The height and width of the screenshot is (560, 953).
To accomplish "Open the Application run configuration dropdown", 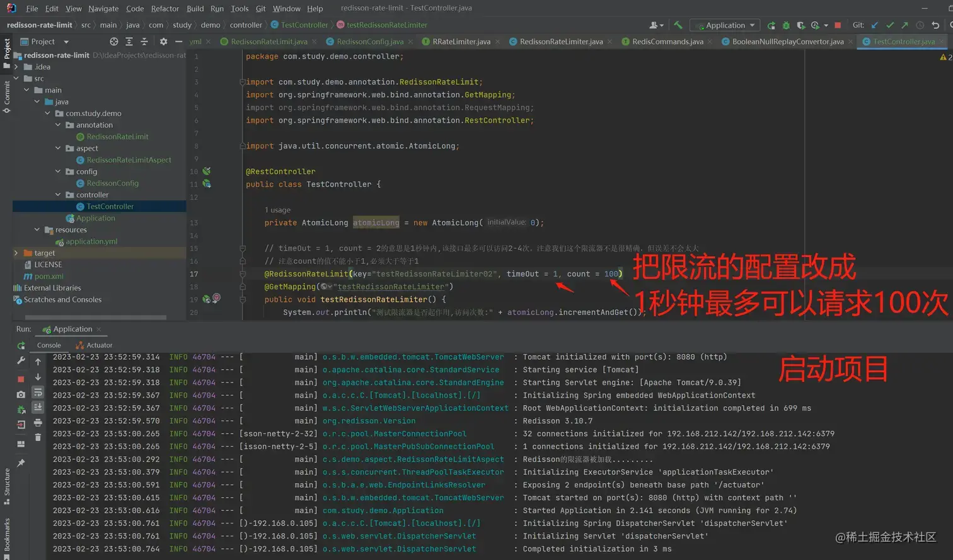I will pyautogui.click(x=725, y=25).
